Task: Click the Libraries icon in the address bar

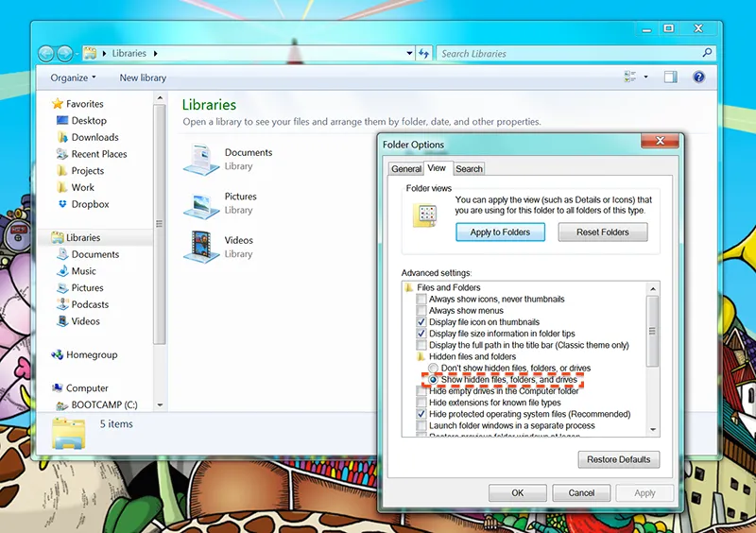Action: click(90, 53)
